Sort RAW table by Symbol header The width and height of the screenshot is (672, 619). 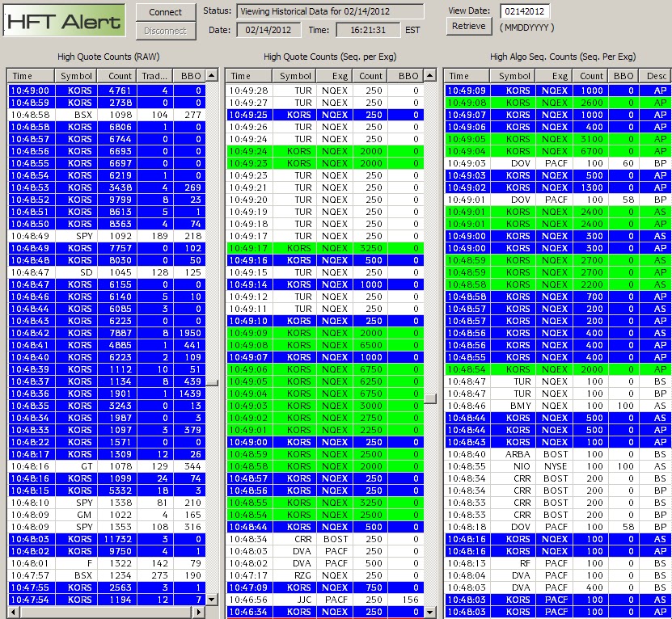point(76,76)
